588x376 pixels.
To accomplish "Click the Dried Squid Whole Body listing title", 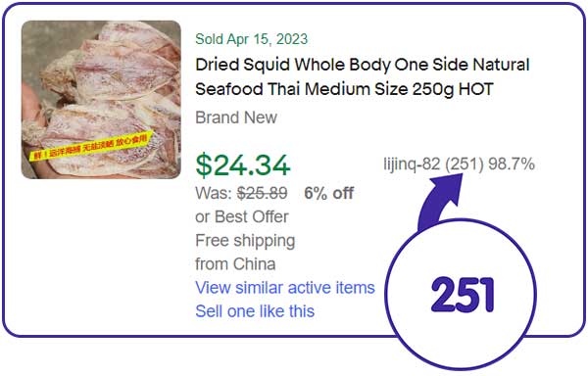I will 362,76.
